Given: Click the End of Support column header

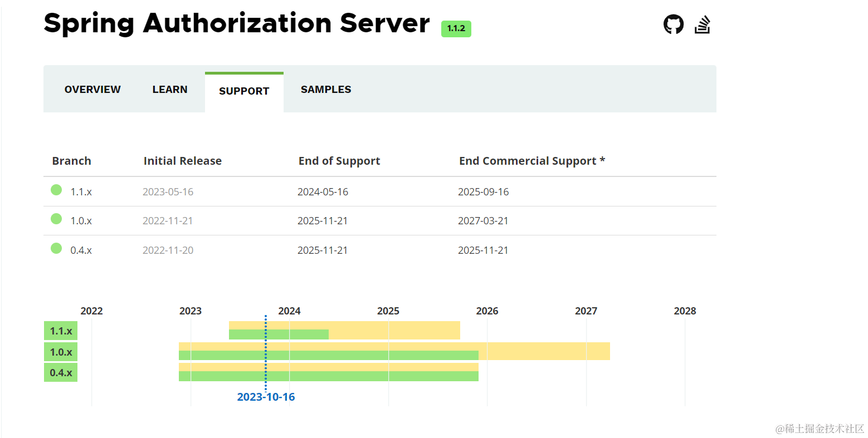Looking at the screenshot, I should point(339,161).
